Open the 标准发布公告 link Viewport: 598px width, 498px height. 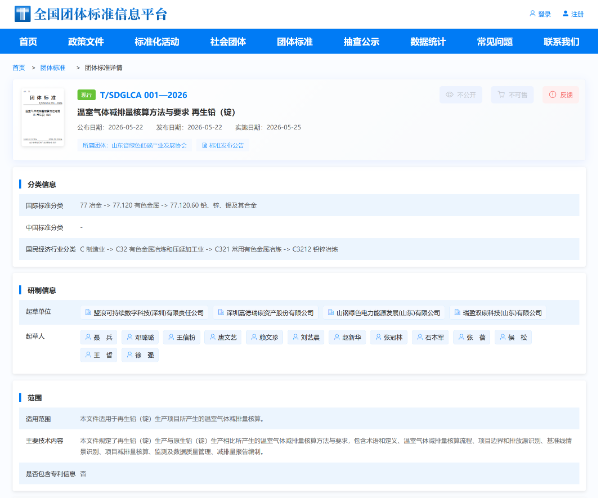pos(223,145)
